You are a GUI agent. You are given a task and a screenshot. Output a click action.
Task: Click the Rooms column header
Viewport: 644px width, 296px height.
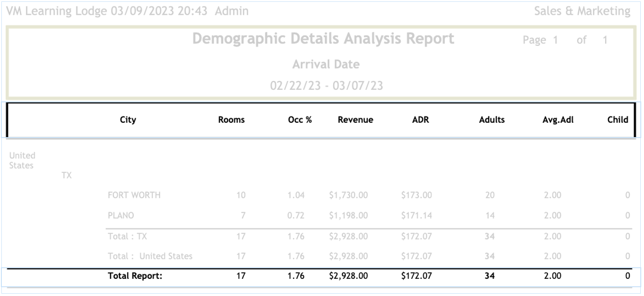click(x=231, y=120)
